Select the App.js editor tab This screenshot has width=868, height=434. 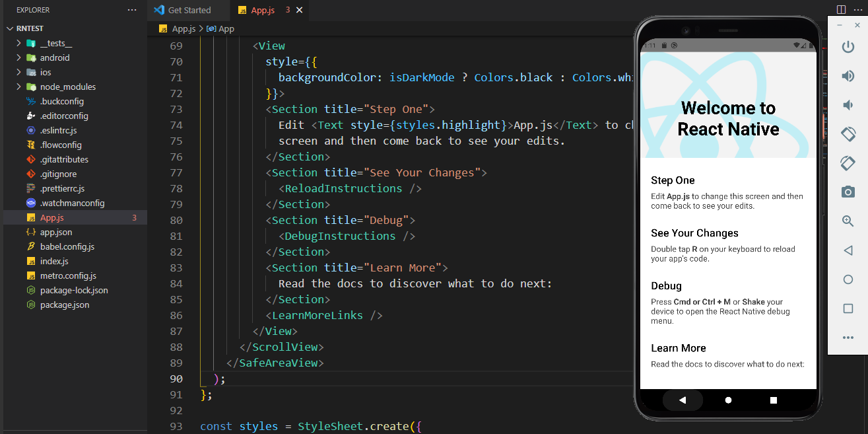pos(263,10)
